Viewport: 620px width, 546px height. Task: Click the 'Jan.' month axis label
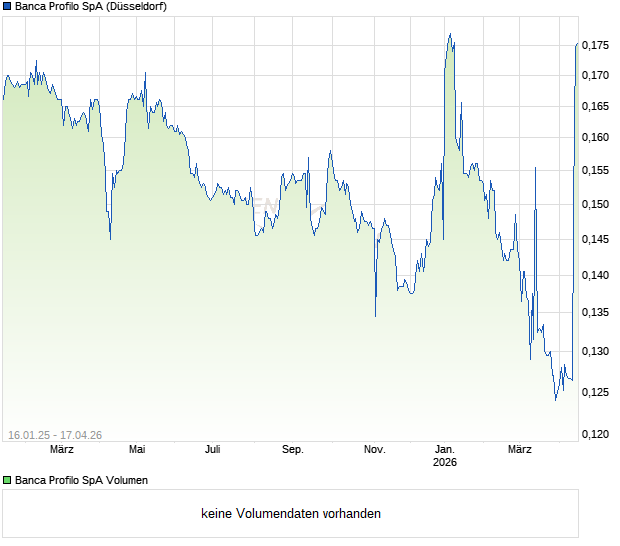pos(445,450)
